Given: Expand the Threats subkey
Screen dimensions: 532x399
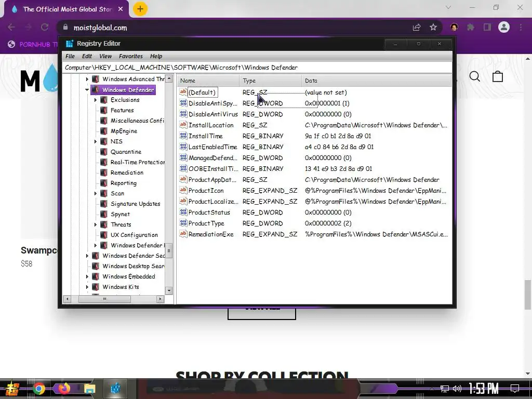Looking at the screenshot, I should coord(96,224).
